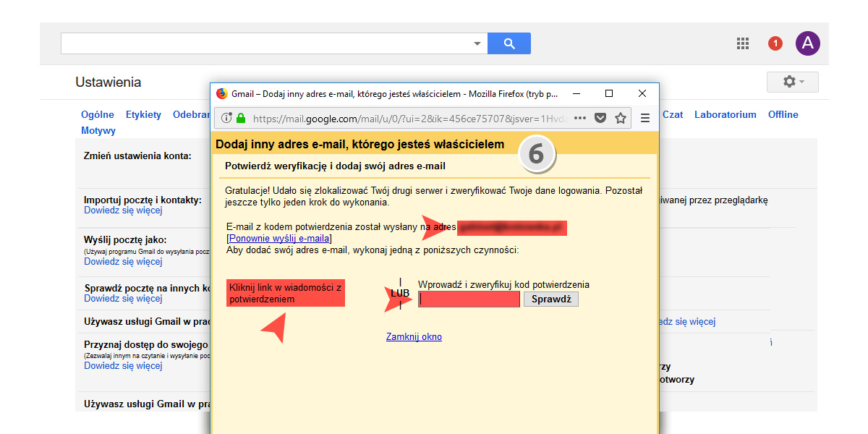Viewport: 868px width, 434px height.
Task: Bookmark this page with the star icon
Action: (620, 118)
